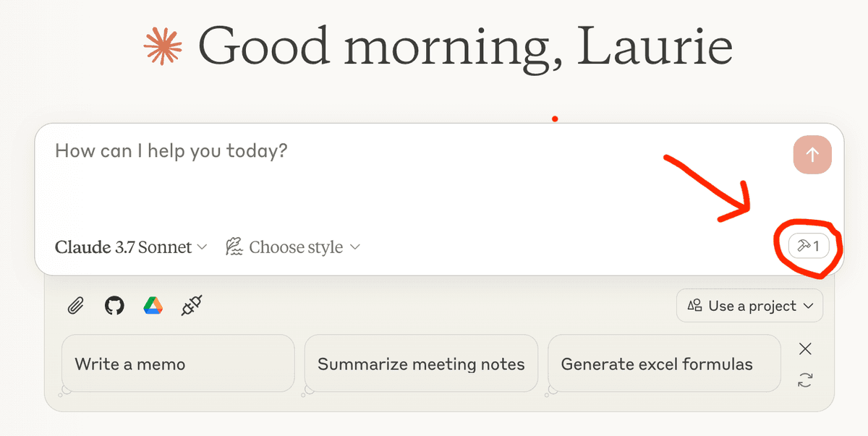Add content from GitHub icon
The image size is (868, 436).
coord(114,306)
